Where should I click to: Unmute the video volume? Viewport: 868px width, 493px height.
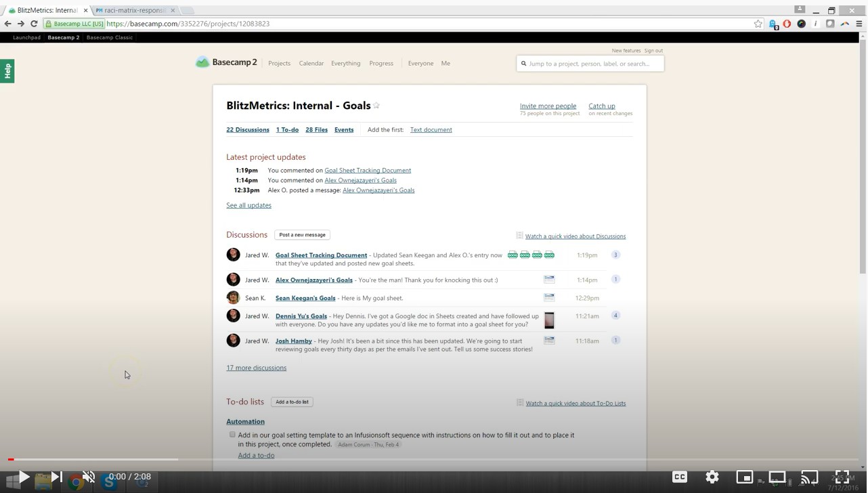coord(89,477)
